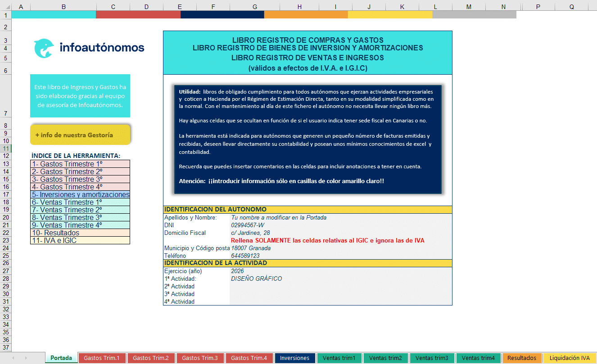Switch to the Gastos Trim.1 sheet
Image resolution: width=597 pixels, height=364 pixels.
(x=102, y=358)
